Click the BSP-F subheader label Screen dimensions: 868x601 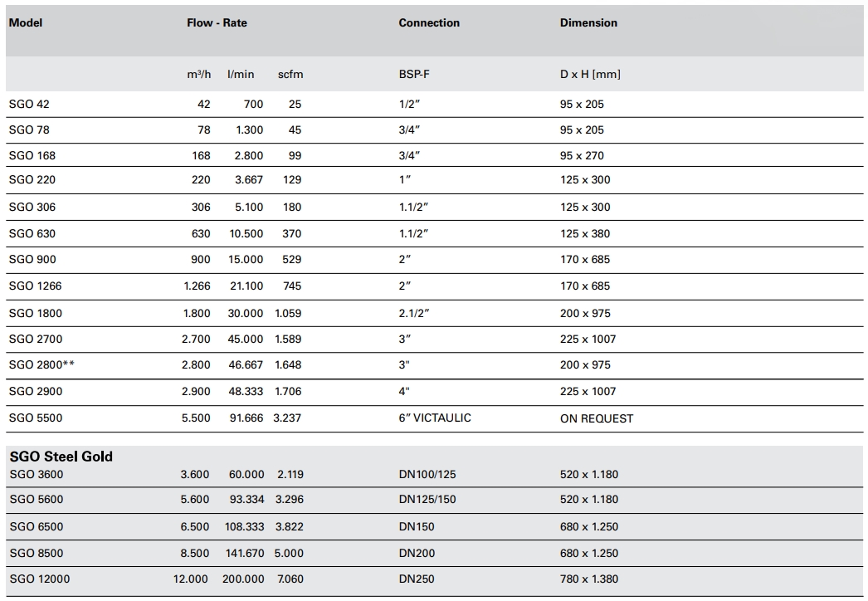click(x=414, y=75)
